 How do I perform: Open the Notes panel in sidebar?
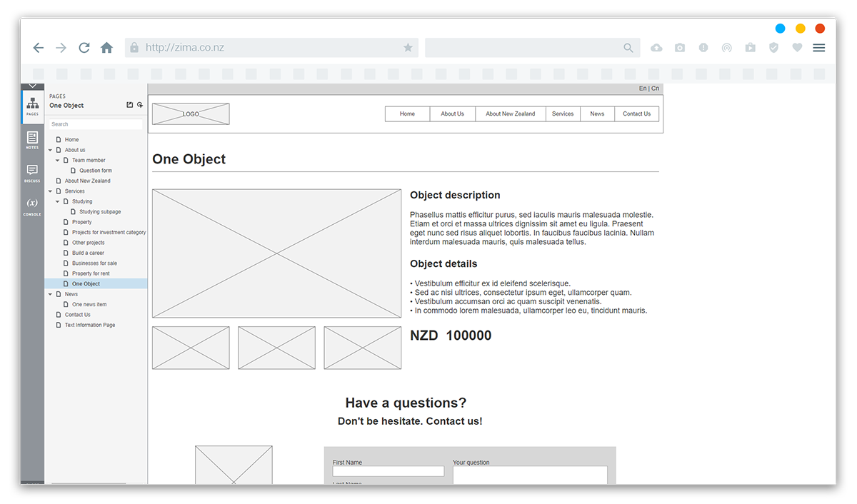tap(32, 138)
